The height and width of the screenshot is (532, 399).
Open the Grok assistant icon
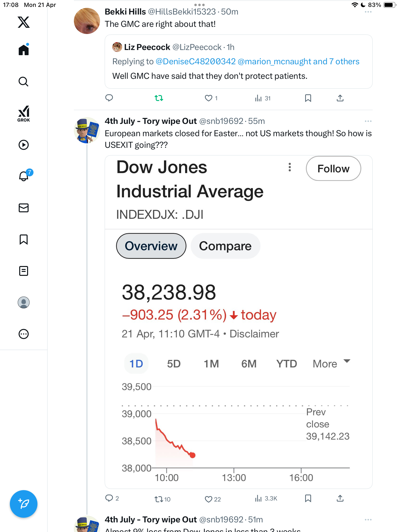coord(24,114)
